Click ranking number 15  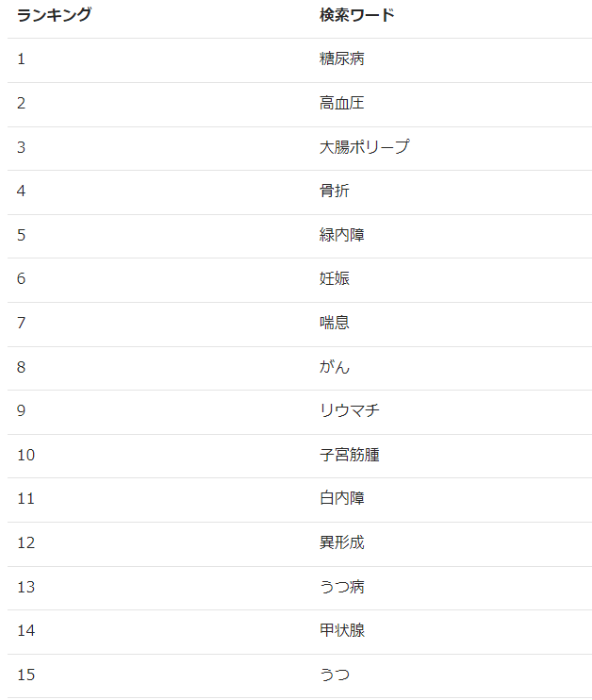pos(25,675)
